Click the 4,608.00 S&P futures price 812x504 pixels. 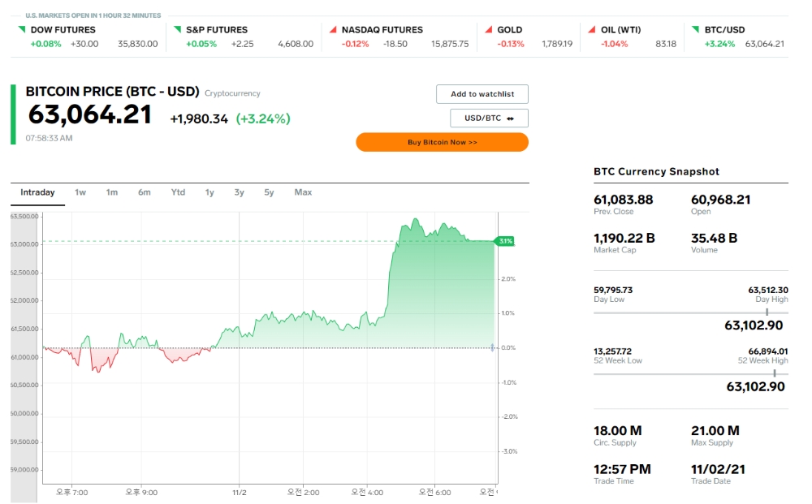point(296,44)
